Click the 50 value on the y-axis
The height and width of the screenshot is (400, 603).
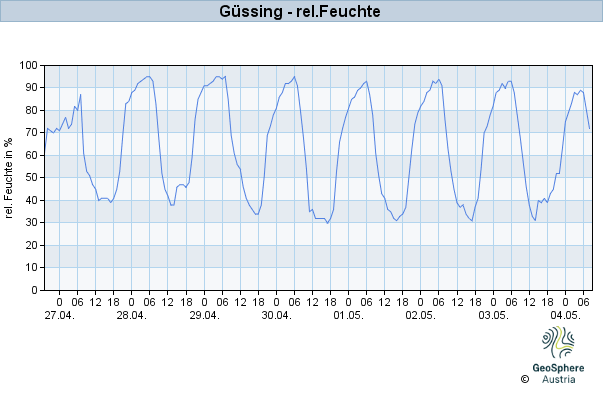tap(32, 178)
